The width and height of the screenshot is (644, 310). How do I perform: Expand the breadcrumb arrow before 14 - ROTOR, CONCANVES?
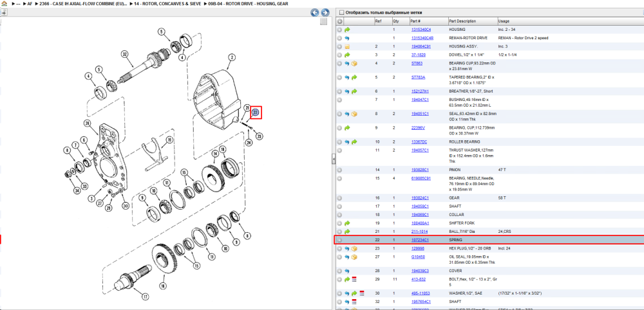click(x=131, y=4)
